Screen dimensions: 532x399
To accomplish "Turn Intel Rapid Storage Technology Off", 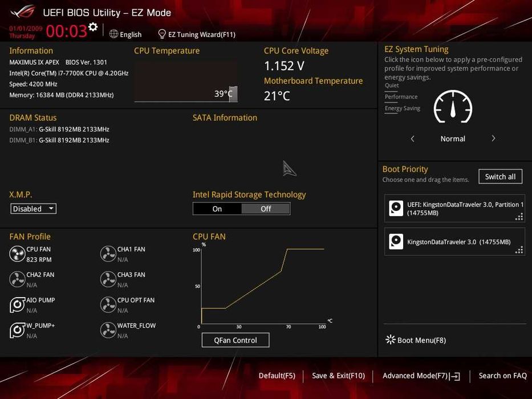I will coord(266,209).
